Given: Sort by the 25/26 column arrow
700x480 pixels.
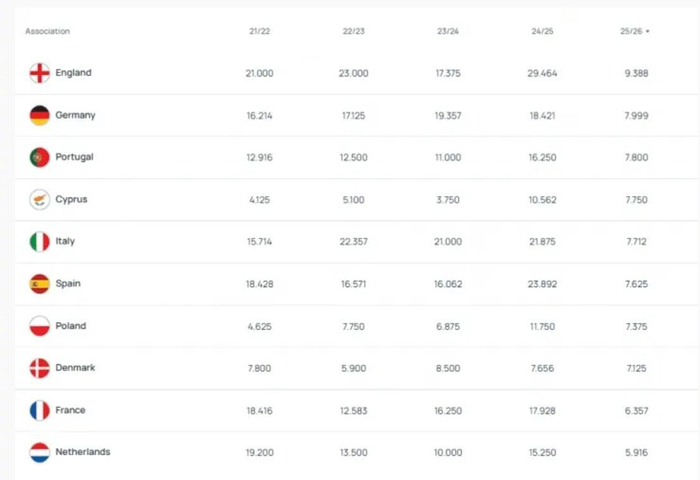Looking at the screenshot, I should coord(648,32).
